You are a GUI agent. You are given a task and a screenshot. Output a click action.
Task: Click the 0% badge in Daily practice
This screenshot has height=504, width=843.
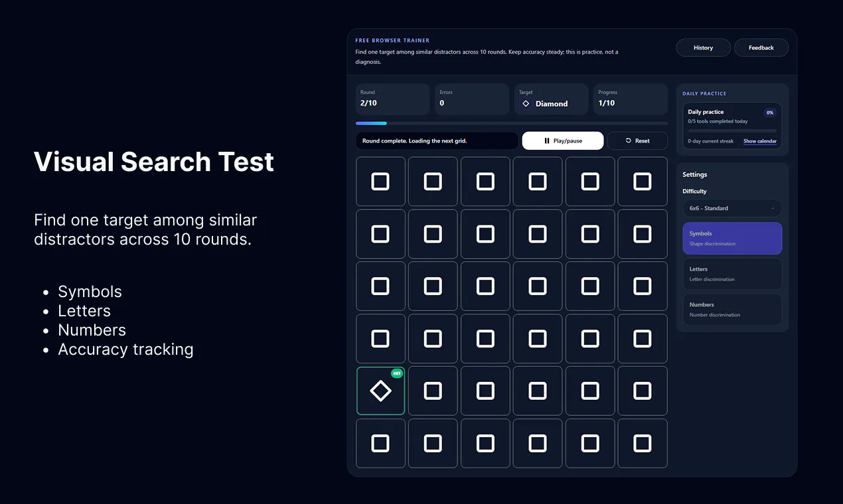[770, 113]
